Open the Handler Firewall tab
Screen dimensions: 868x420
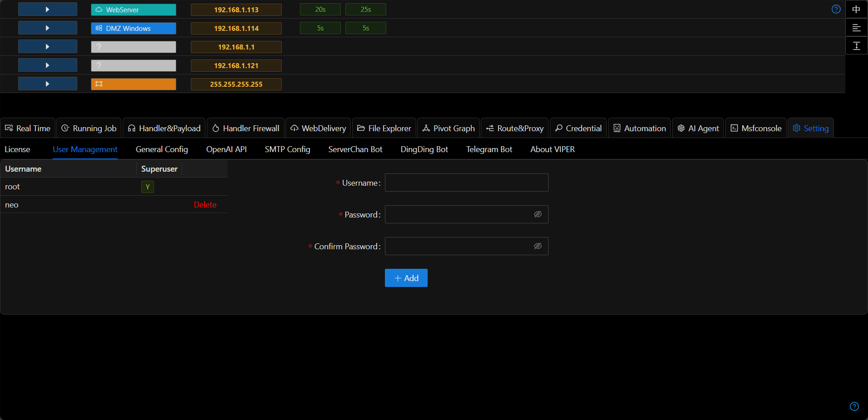246,128
